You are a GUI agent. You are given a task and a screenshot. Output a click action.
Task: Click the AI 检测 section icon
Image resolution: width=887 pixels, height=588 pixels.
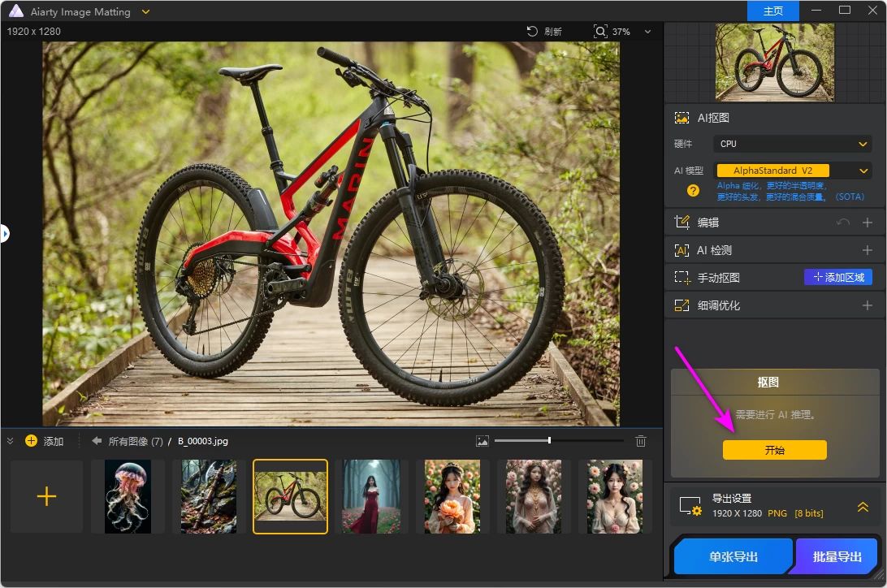[x=681, y=250]
